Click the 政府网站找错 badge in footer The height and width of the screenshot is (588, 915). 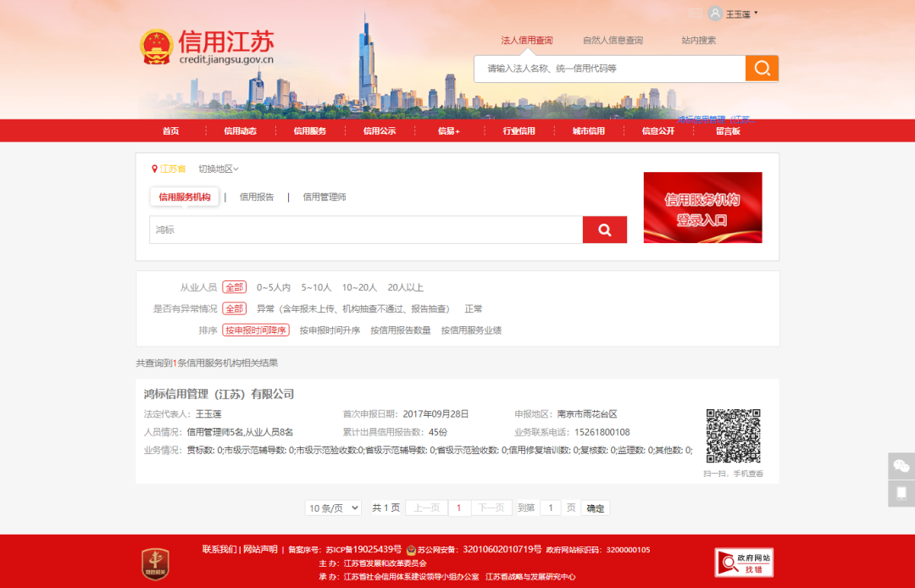[744, 563]
